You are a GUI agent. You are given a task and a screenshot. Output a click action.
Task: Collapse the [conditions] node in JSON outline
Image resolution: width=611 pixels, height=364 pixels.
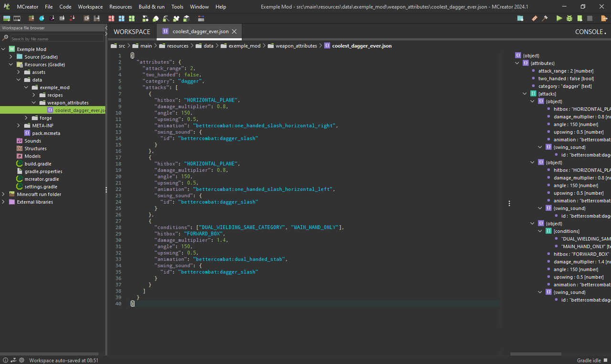[540, 231]
